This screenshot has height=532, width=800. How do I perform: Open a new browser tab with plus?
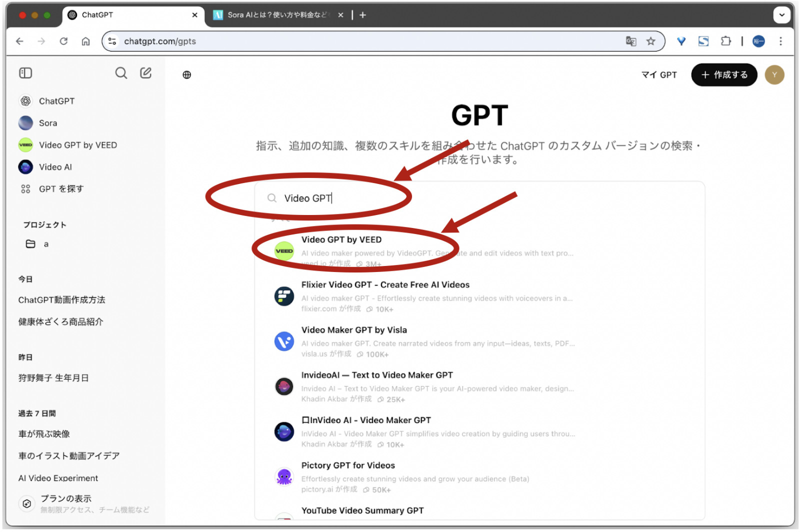click(363, 15)
